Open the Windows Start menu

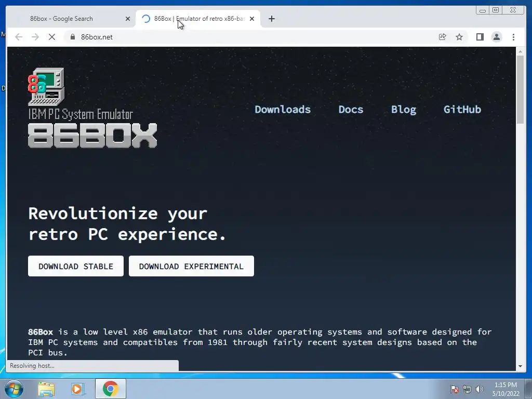(14, 389)
